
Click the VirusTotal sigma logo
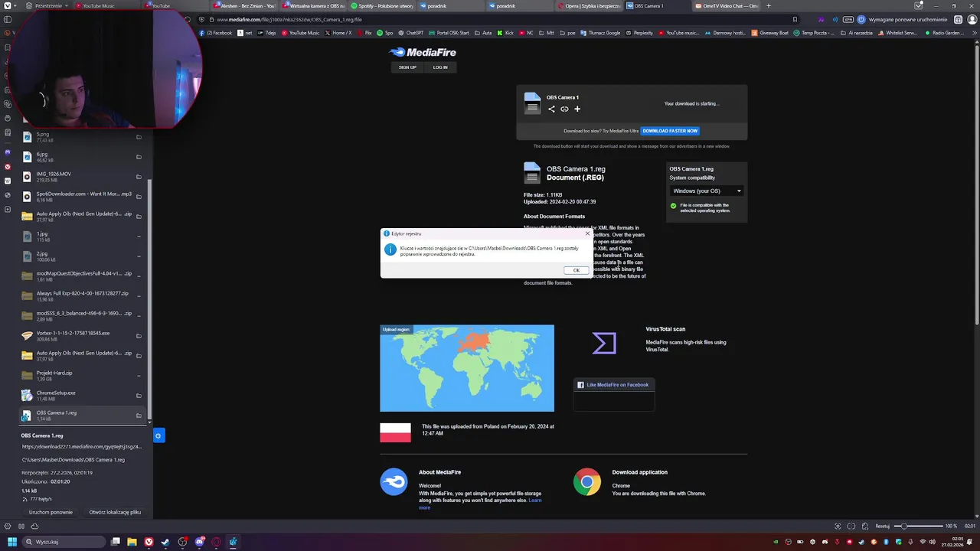coord(604,343)
